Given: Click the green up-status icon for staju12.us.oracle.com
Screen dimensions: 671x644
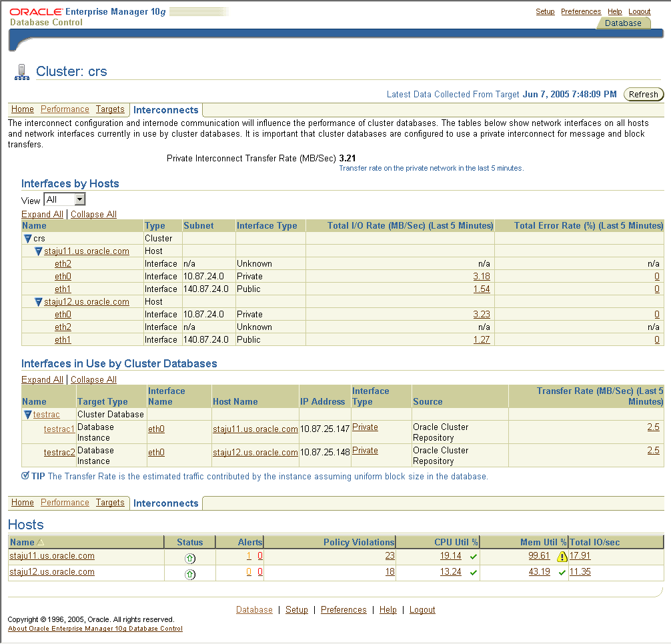Looking at the screenshot, I should pos(190,572).
